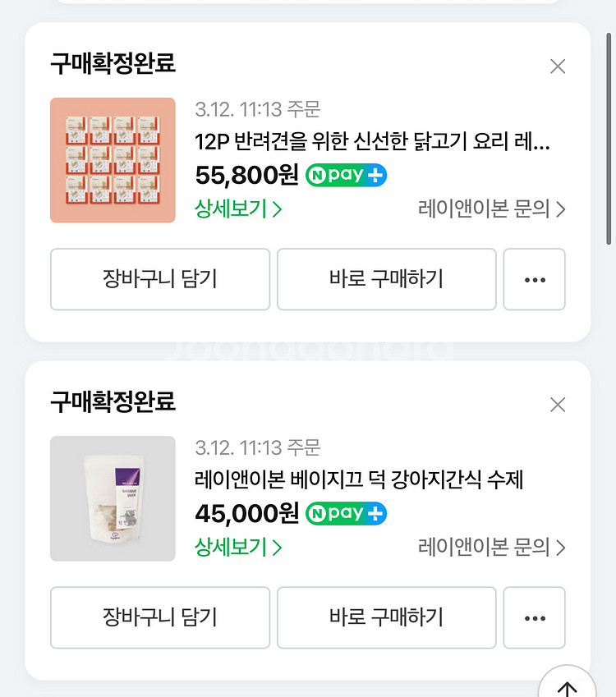Add the 12P chicken product to 장바구니
The height and width of the screenshot is (697, 616).
point(160,280)
